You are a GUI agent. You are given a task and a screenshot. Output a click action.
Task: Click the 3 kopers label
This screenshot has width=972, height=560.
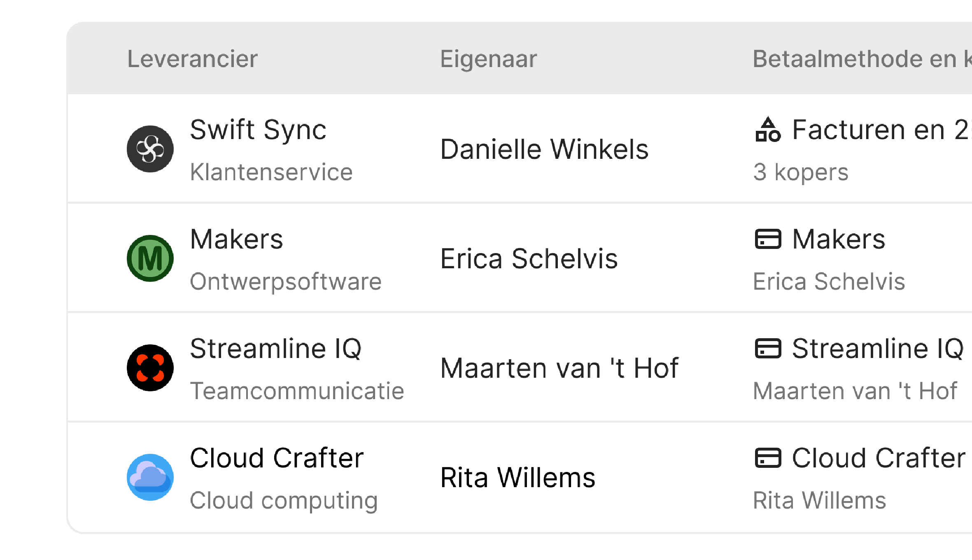pyautogui.click(x=800, y=172)
